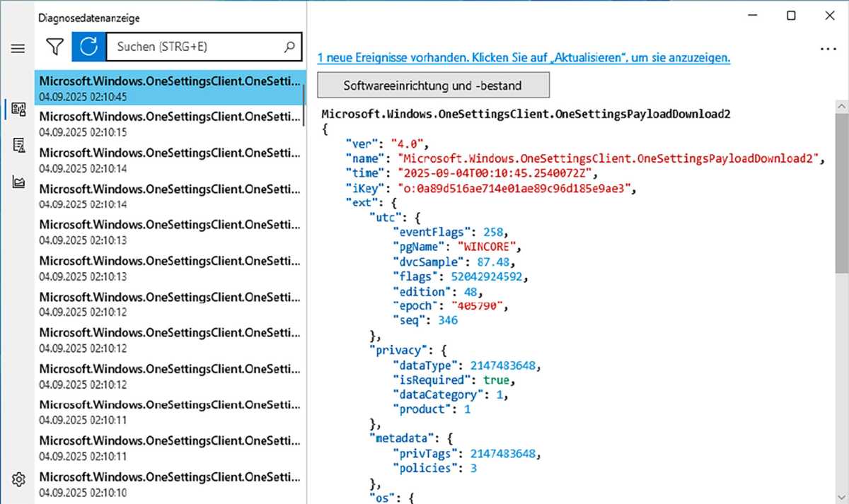Screen dimensions: 849x504
Task: Open the Settings gear at bottom left
Action: point(18,479)
